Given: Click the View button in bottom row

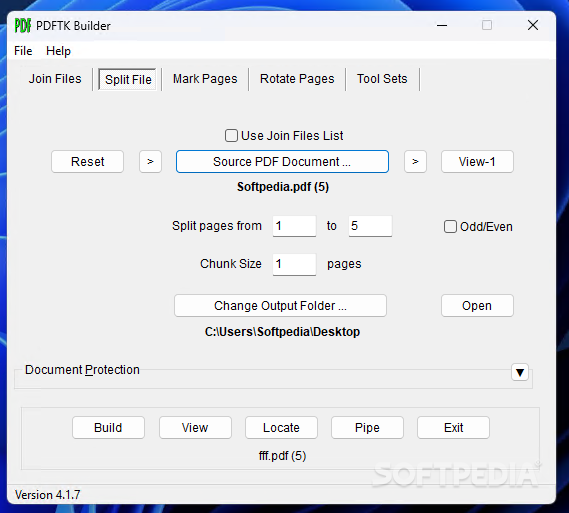Looking at the screenshot, I should [195, 427].
